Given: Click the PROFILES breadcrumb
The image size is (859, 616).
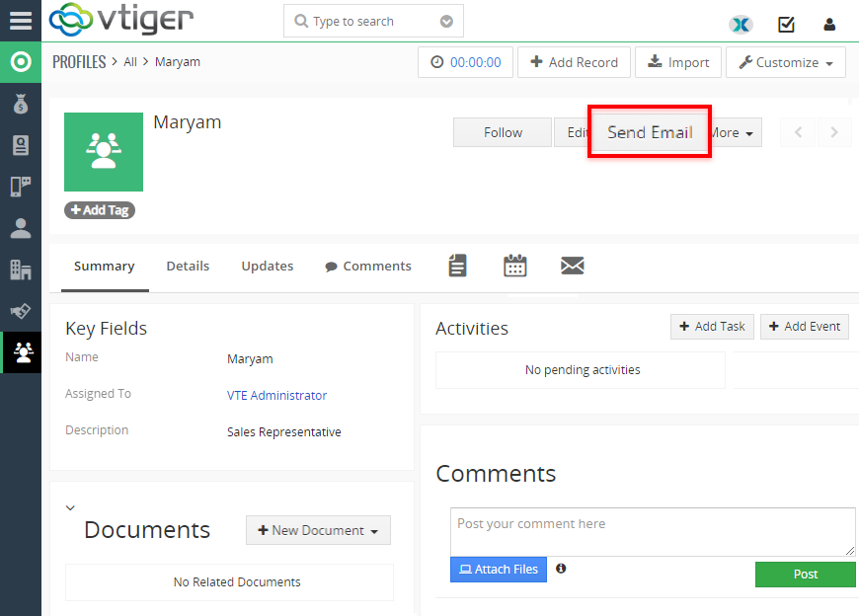Looking at the screenshot, I should pos(79,62).
